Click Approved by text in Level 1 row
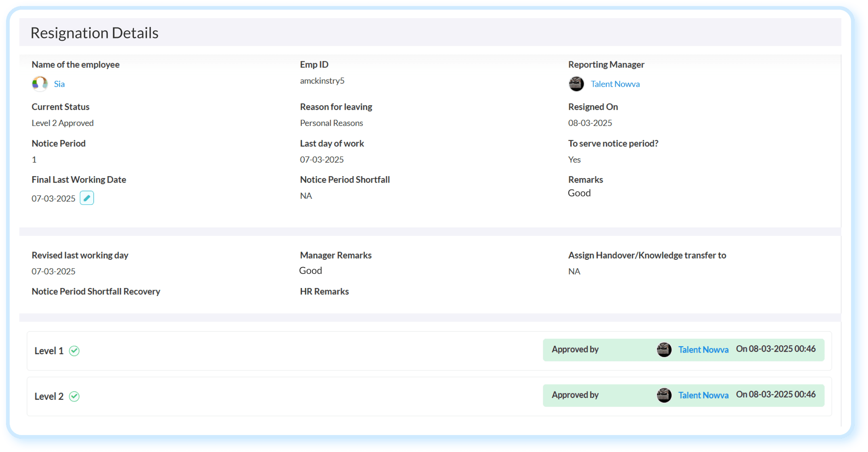Viewport: 868px width, 452px height. pos(575,349)
